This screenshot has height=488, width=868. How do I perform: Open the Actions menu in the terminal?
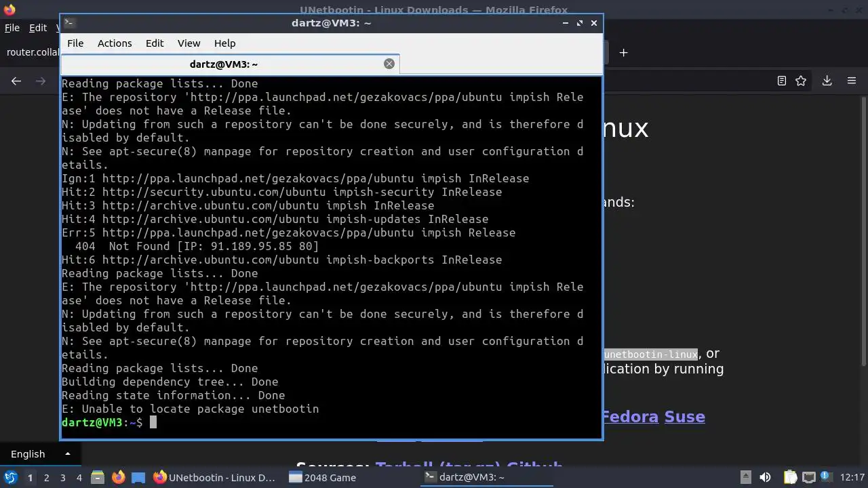point(115,43)
